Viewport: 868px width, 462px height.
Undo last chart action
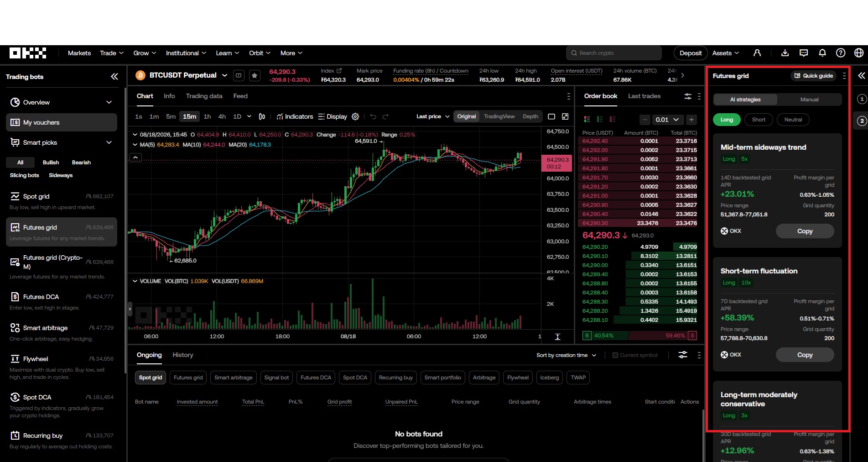point(373,116)
